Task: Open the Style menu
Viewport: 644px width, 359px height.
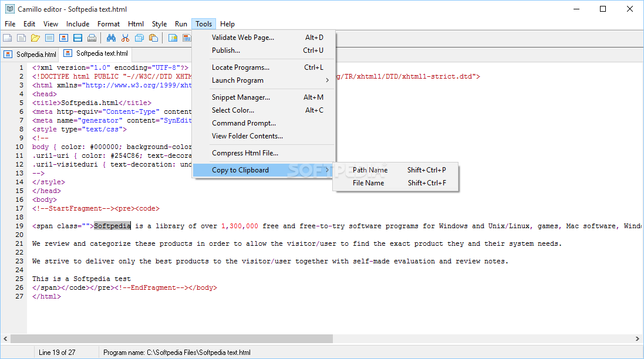Action: tap(159, 24)
